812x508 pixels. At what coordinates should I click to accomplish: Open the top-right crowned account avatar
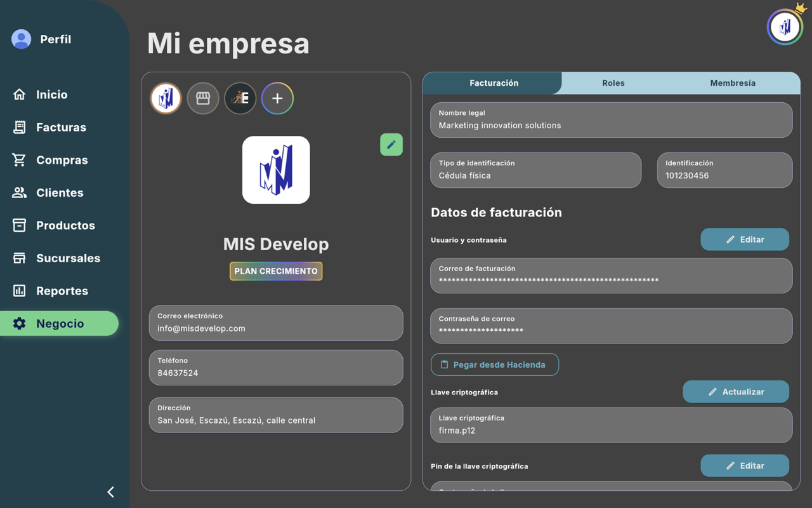click(x=785, y=27)
